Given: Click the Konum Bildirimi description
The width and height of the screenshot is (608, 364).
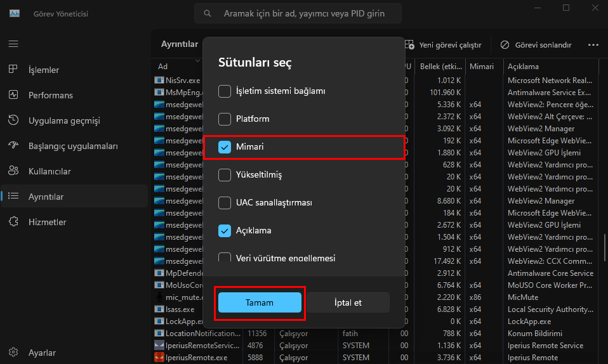Looking at the screenshot, I should (535, 334).
